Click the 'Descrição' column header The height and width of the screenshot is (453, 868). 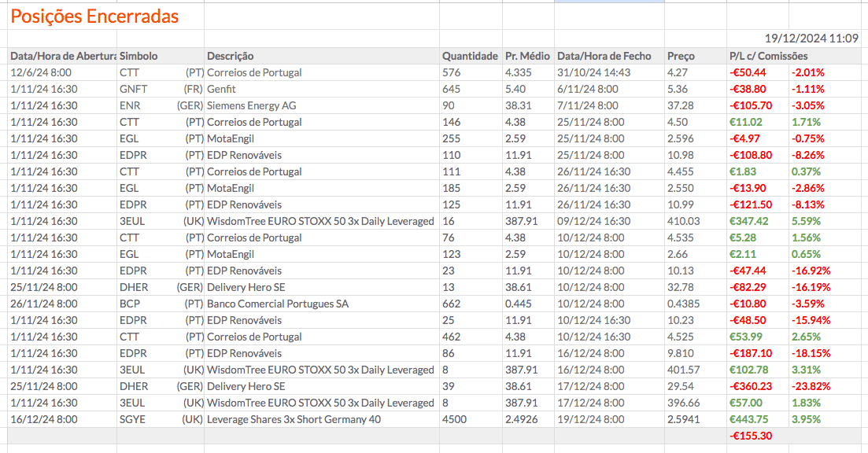(231, 56)
